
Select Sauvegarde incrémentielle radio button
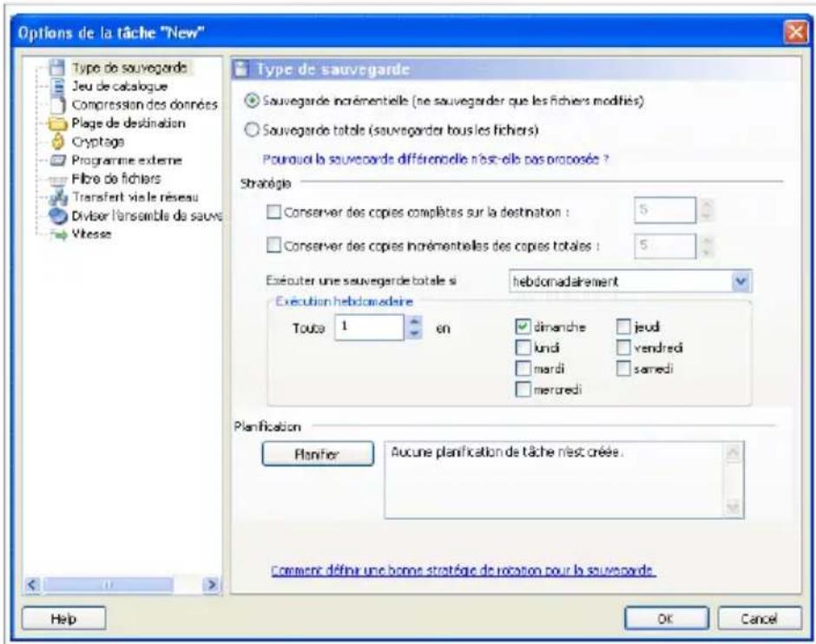252,101
